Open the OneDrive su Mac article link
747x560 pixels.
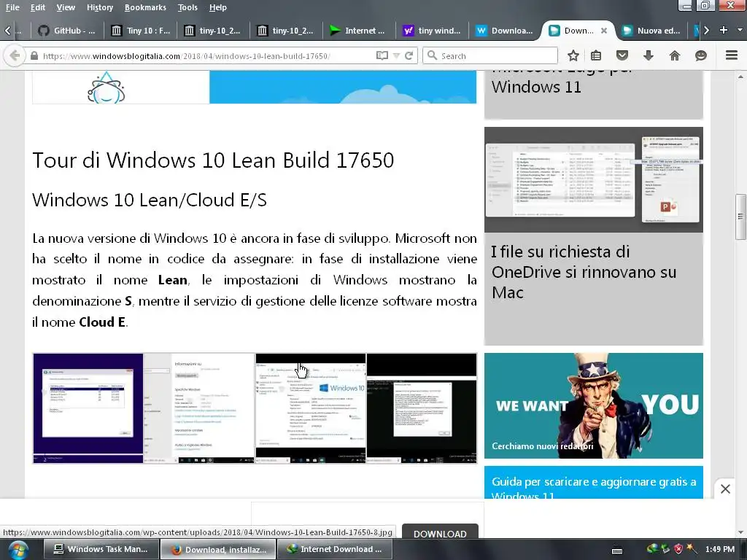[x=584, y=272]
